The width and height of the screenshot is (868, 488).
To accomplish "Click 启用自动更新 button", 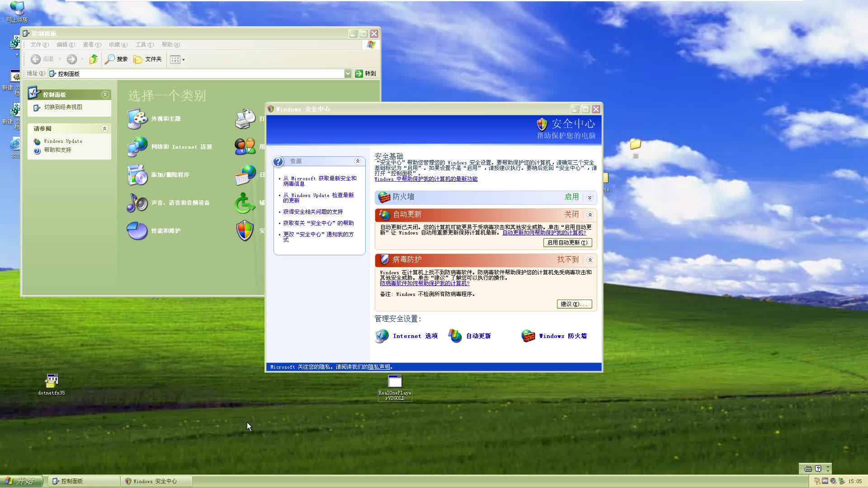I will tap(567, 243).
